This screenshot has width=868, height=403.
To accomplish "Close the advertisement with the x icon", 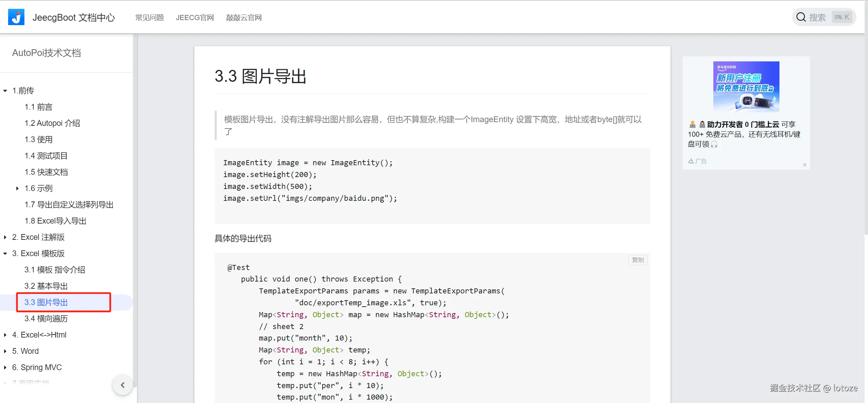I will coord(805,165).
